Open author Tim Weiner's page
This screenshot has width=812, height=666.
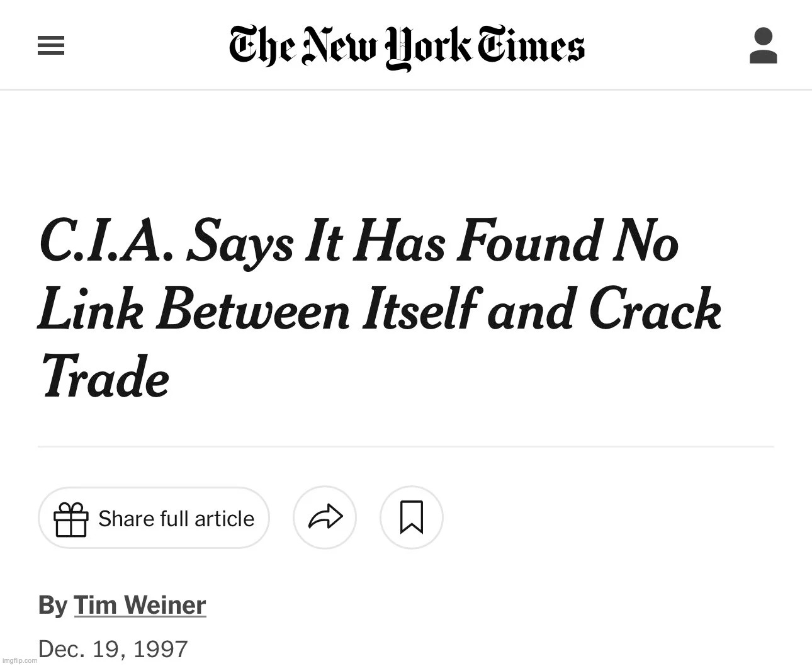140,605
